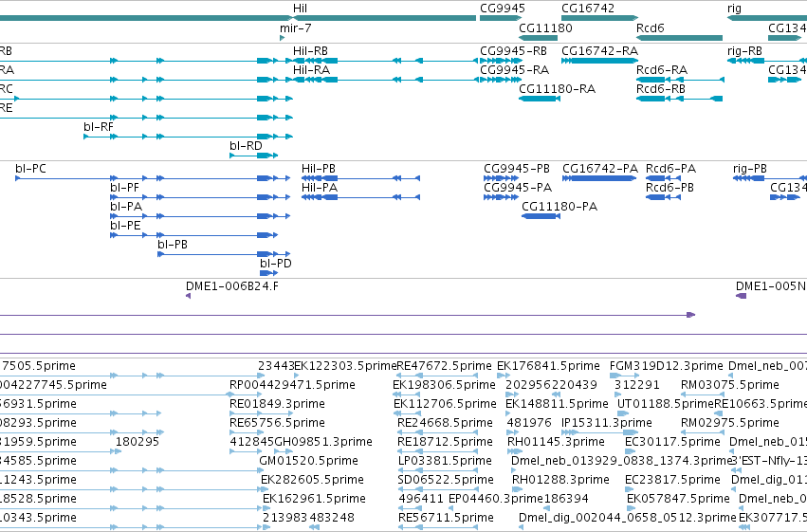Click the RE47672.5prime EST label
The width and height of the screenshot is (807, 532).
click(444, 366)
